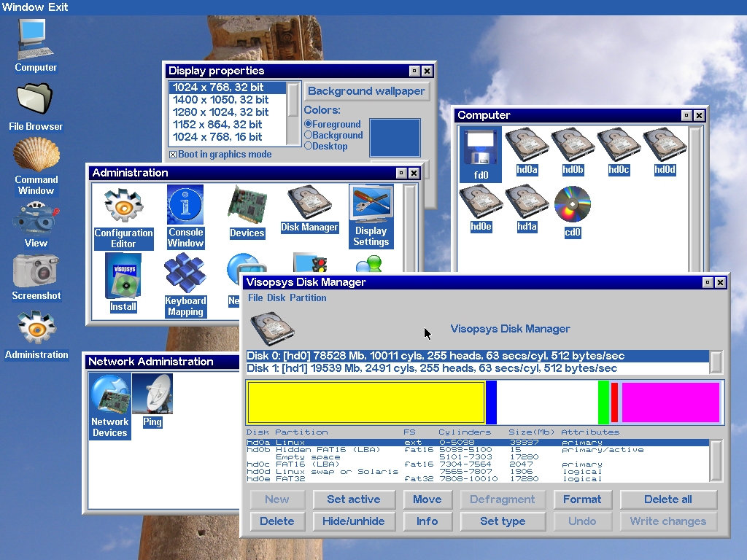Image resolution: width=747 pixels, height=560 pixels.
Task: Open the fd0 floppy drive icon
Action: 481,155
